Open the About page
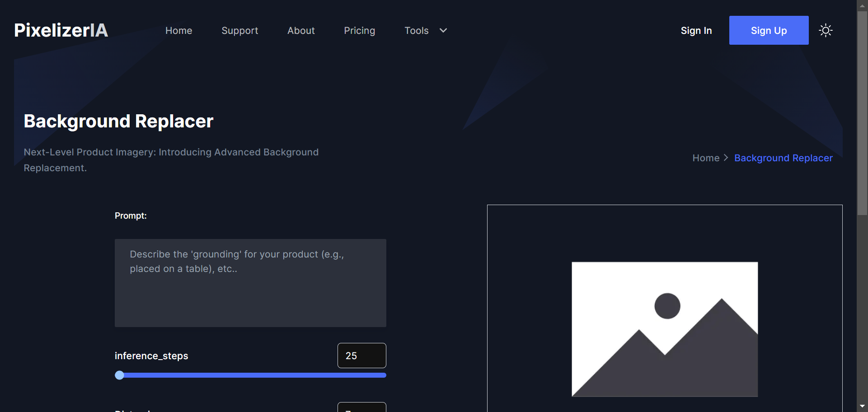The width and height of the screenshot is (868, 412). coord(301,30)
